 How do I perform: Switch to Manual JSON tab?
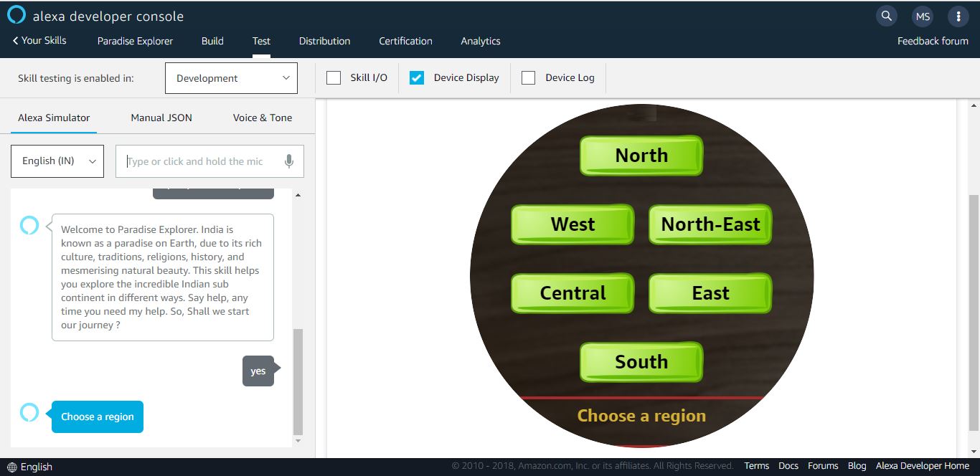161,118
